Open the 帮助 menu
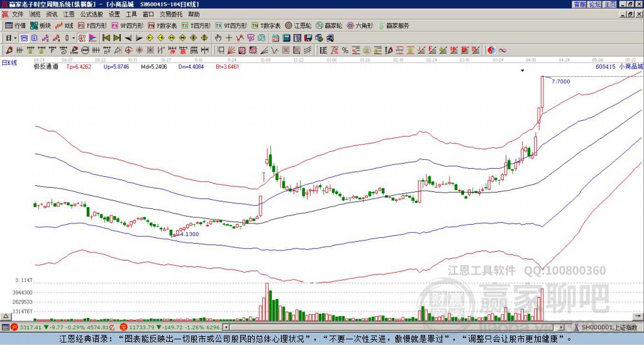Image resolution: width=644 pixels, height=345 pixels. (194, 14)
